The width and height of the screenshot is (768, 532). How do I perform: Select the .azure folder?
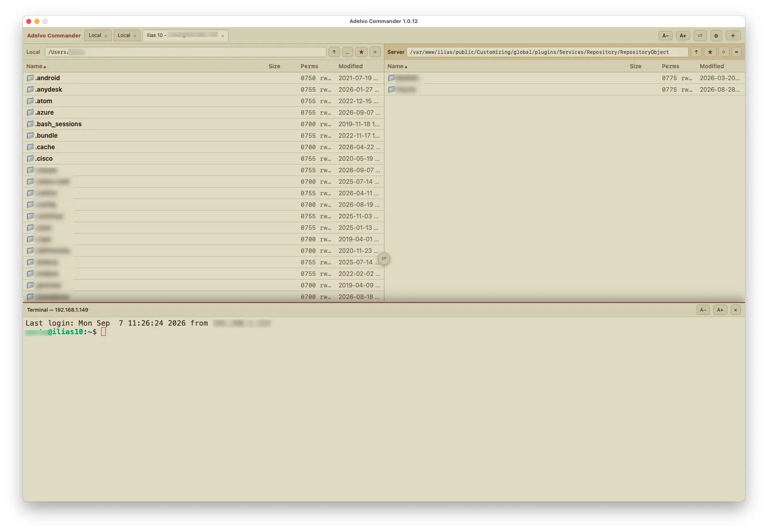pos(204,113)
